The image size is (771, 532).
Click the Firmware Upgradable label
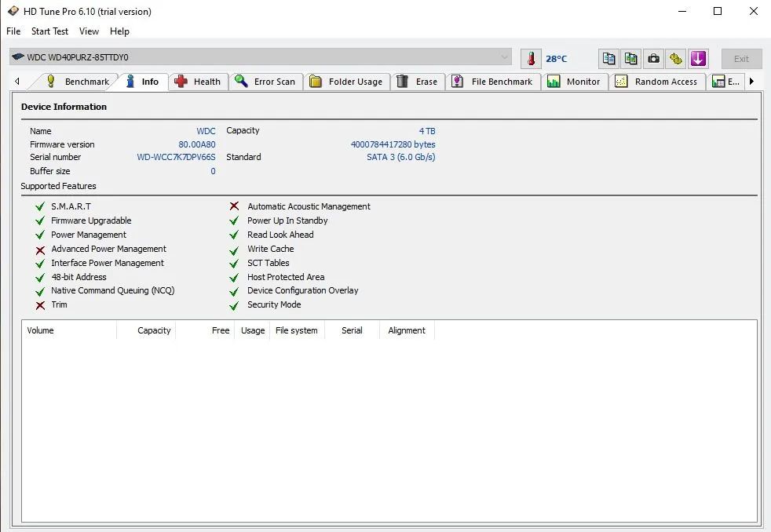pos(91,220)
